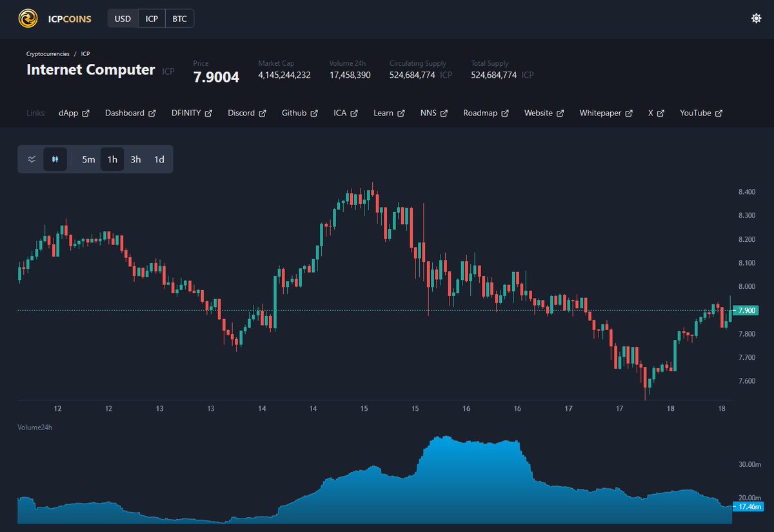Click the Circulating Supply label
The height and width of the screenshot is (532, 774).
(x=418, y=64)
